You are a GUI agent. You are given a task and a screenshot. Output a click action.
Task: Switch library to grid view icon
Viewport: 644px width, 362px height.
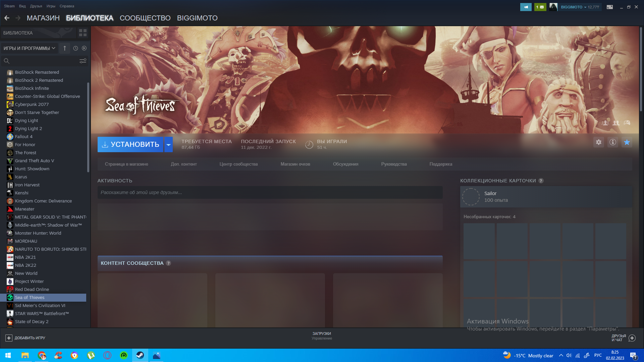83,33
